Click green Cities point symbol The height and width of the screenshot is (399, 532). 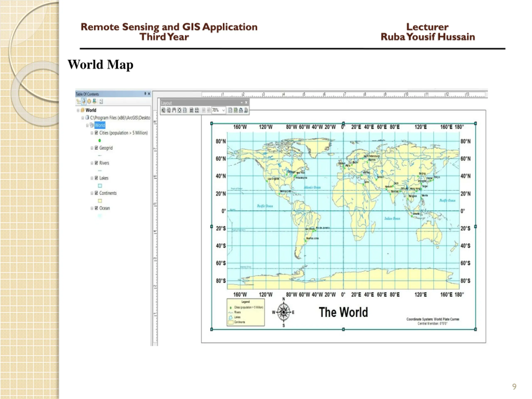pyautogui.click(x=100, y=140)
